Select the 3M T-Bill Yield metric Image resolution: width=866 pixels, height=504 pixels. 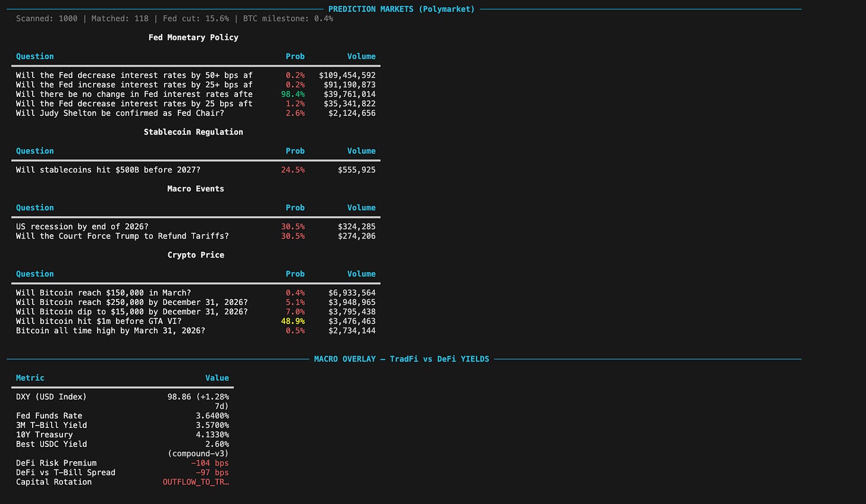(52, 426)
